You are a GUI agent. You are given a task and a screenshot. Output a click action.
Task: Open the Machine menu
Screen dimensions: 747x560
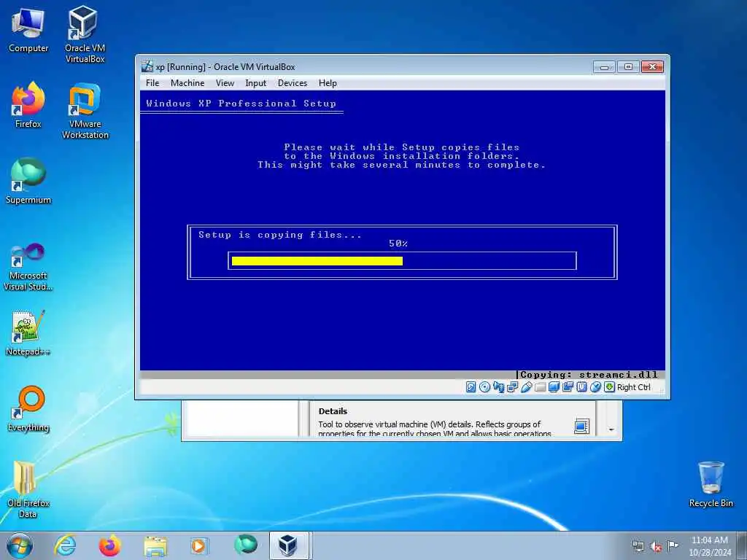pos(187,83)
